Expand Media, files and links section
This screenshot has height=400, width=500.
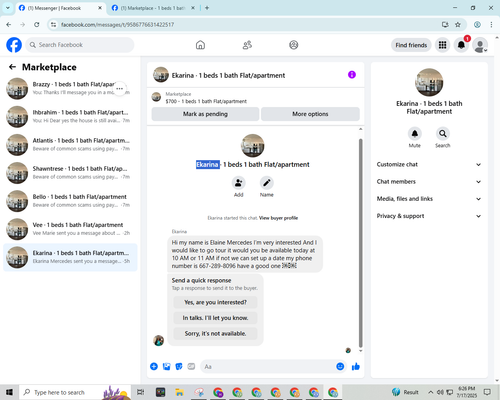point(429,199)
